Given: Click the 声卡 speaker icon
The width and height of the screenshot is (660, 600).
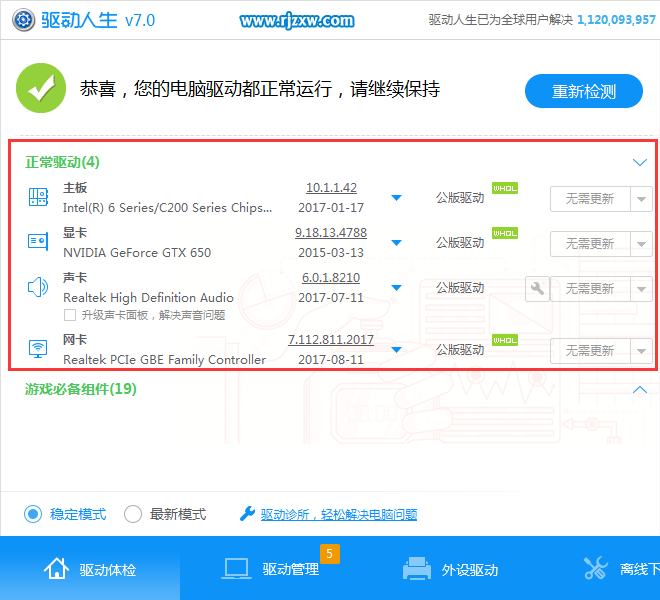Looking at the screenshot, I should coord(38,287).
